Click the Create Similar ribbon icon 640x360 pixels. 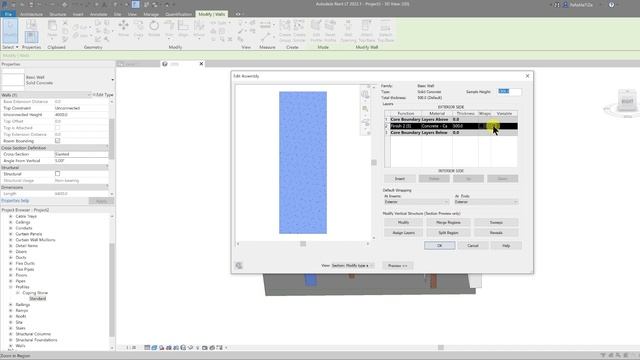(299, 31)
